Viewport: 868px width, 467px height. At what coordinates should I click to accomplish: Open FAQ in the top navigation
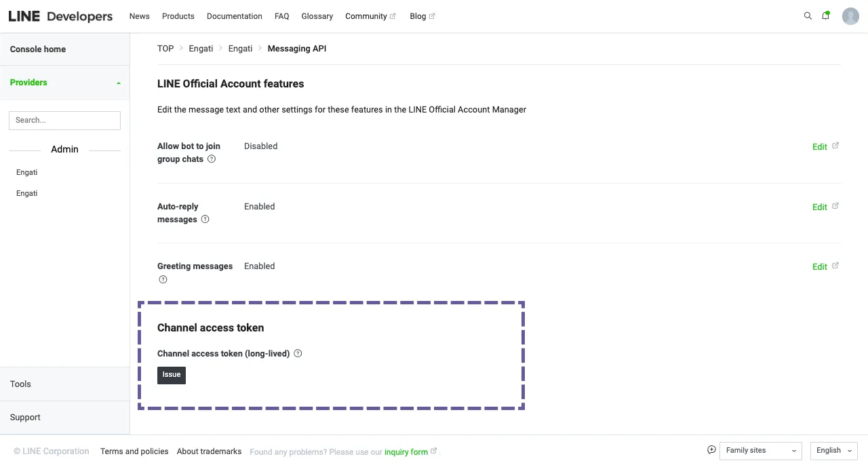point(282,16)
